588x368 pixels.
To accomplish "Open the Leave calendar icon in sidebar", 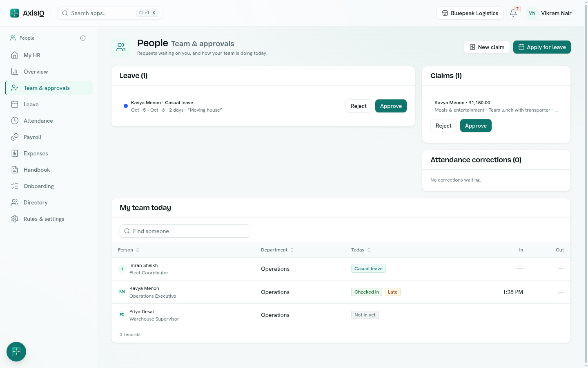I will coord(15,104).
